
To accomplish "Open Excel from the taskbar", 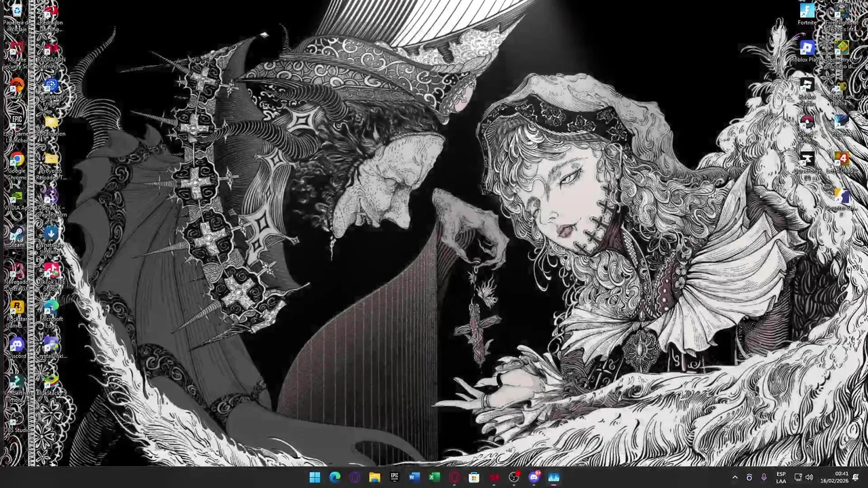I will pyautogui.click(x=434, y=478).
